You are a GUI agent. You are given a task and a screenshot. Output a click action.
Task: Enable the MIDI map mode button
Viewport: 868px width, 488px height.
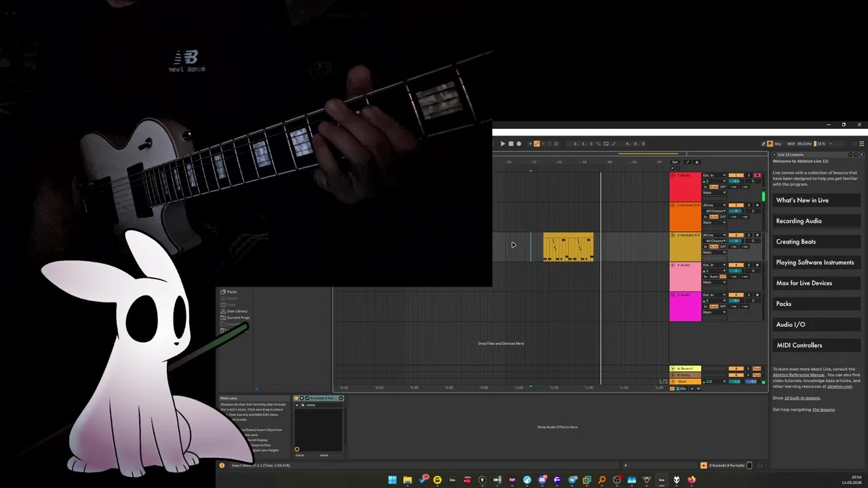pyautogui.click(x=791, y=144)
